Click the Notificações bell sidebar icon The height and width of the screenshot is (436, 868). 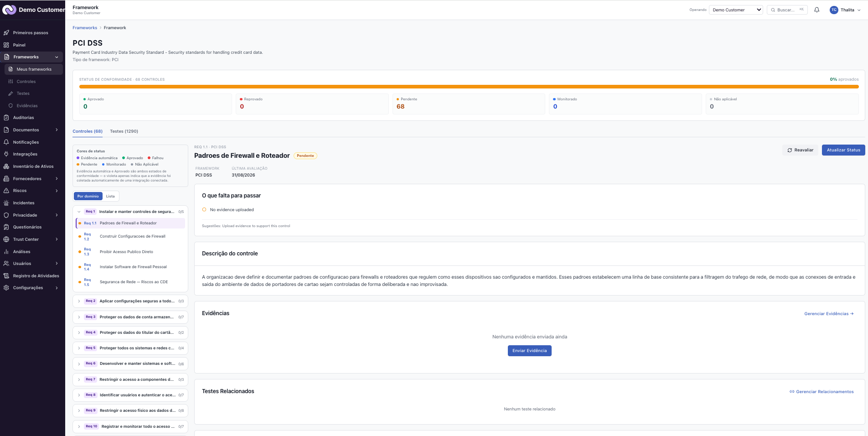tap(6, 142)
